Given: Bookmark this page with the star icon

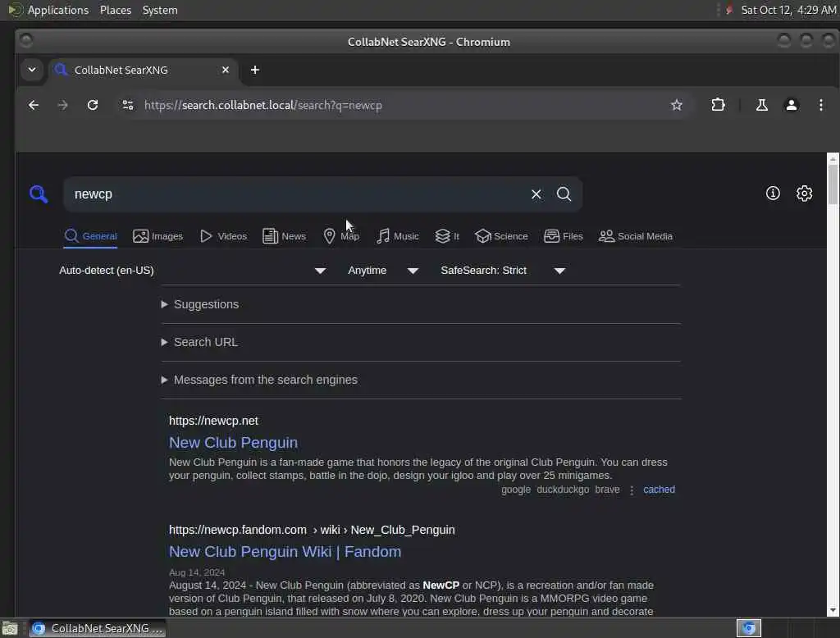Looking at the screenshot, I should tap(677, 105).
